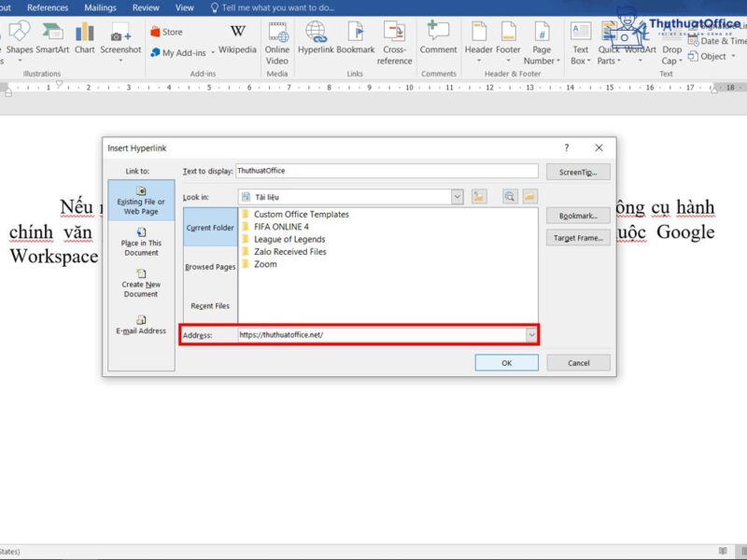
Task: Insert a Bookmark from the Links group
Action: coord(355,42)
